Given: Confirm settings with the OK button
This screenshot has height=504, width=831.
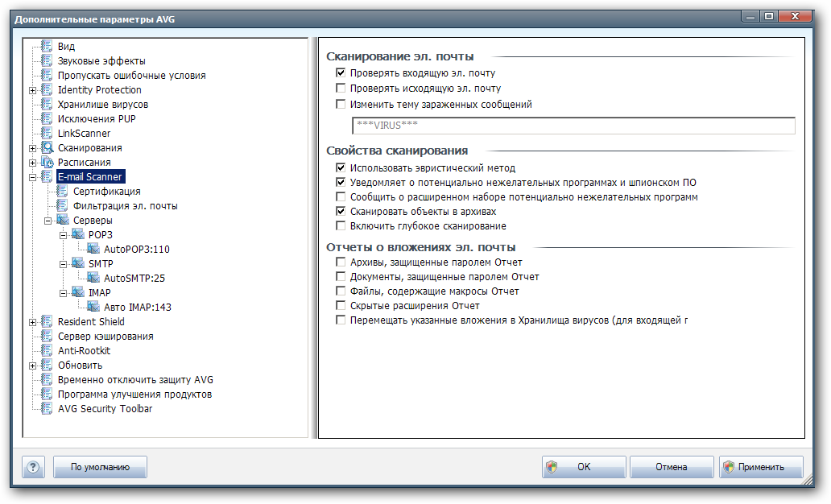Looking at the screenshot, I should [584, 467].
